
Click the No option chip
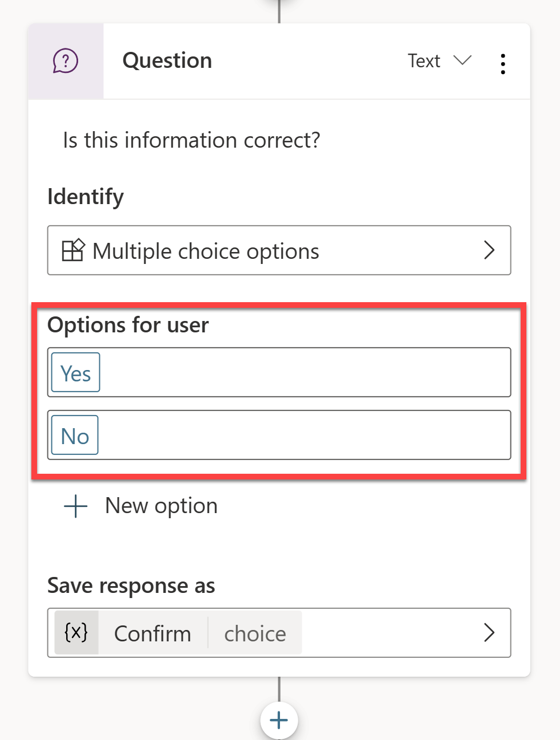tap(75, 435)
